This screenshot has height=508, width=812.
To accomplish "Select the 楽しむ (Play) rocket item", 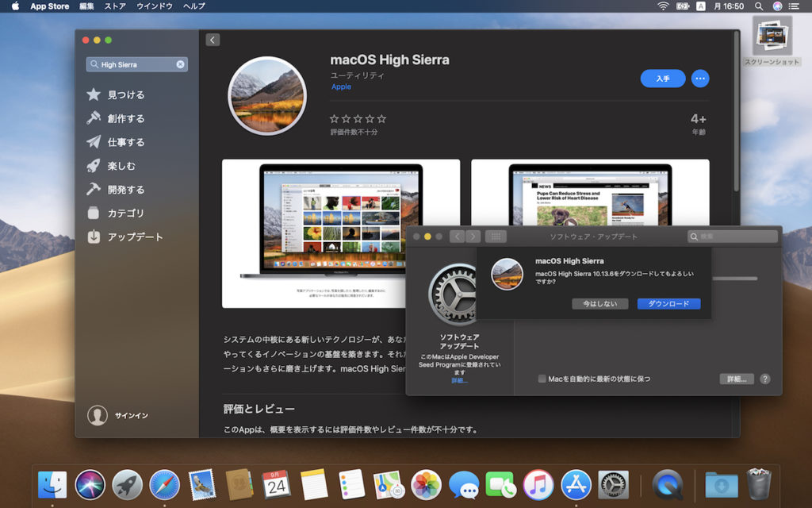I will pyautogui.click(x=121, y=166).
